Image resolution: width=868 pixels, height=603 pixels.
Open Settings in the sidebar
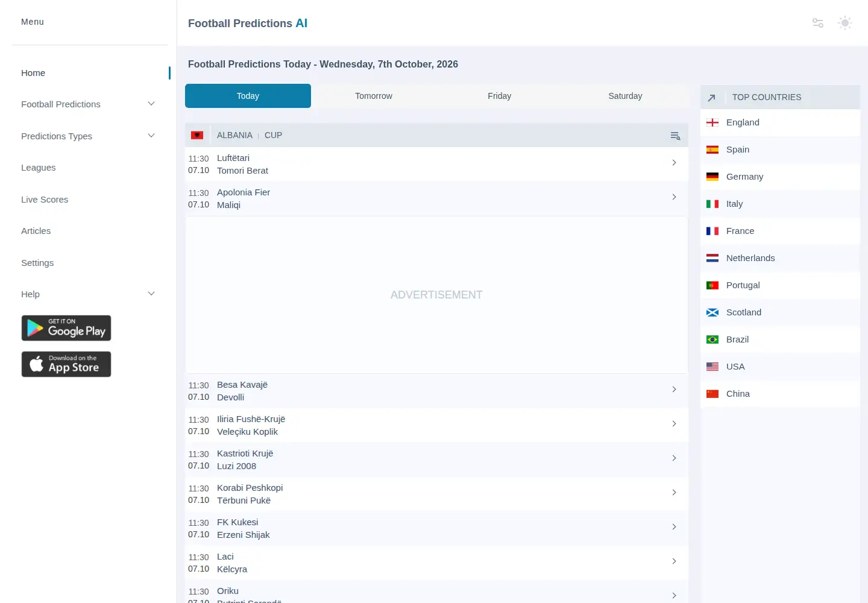coord(37,263)
